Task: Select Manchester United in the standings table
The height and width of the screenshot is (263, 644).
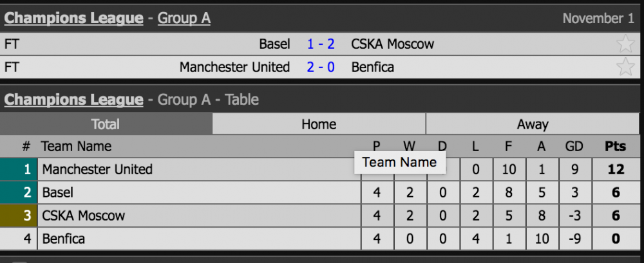Action: [97, 170]
